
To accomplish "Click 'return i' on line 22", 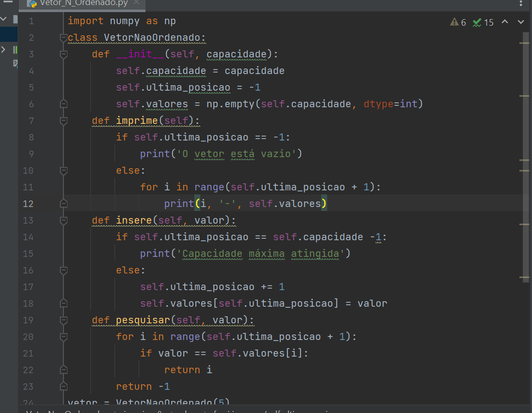I will click(188, 370).
